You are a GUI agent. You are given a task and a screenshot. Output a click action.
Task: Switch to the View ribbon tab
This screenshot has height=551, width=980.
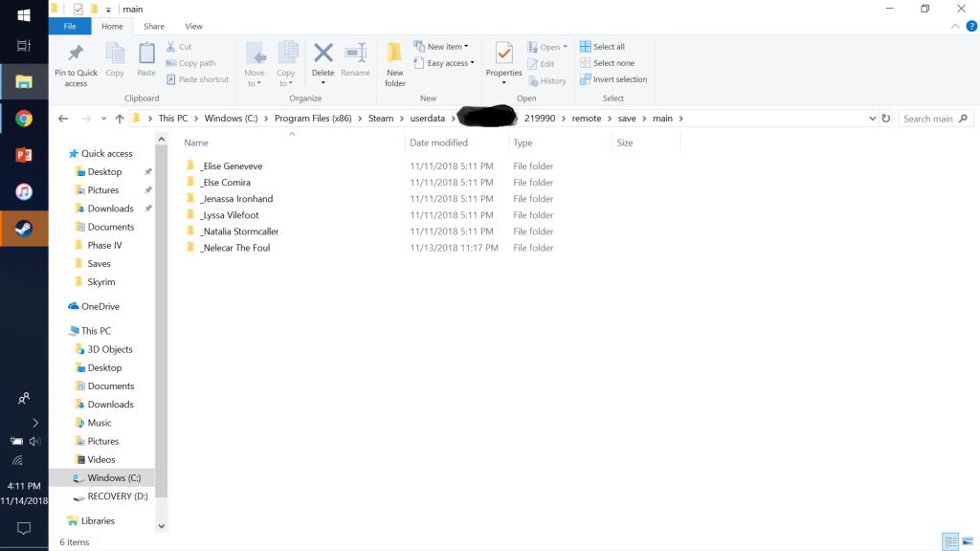[193, 26]
